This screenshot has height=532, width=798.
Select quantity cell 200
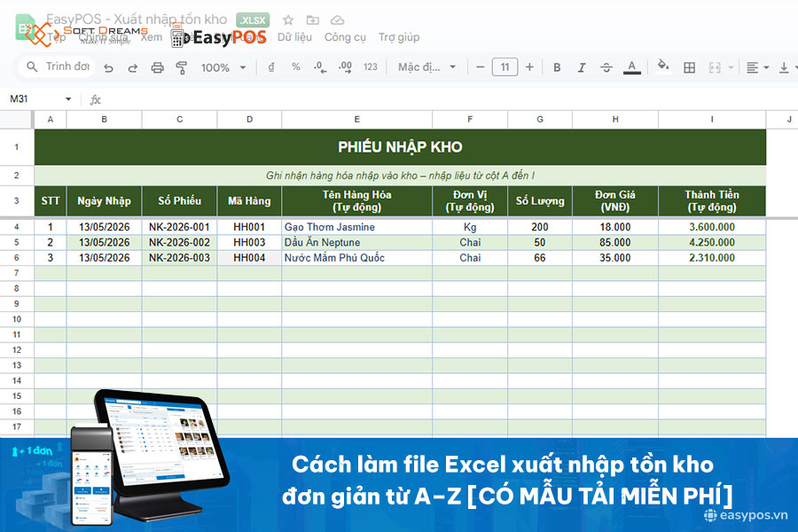point(540,227)
